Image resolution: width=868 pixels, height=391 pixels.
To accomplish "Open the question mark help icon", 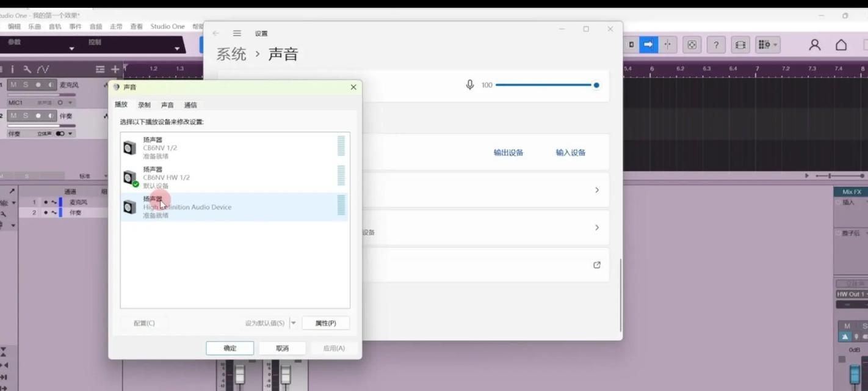I will [716, 45].
